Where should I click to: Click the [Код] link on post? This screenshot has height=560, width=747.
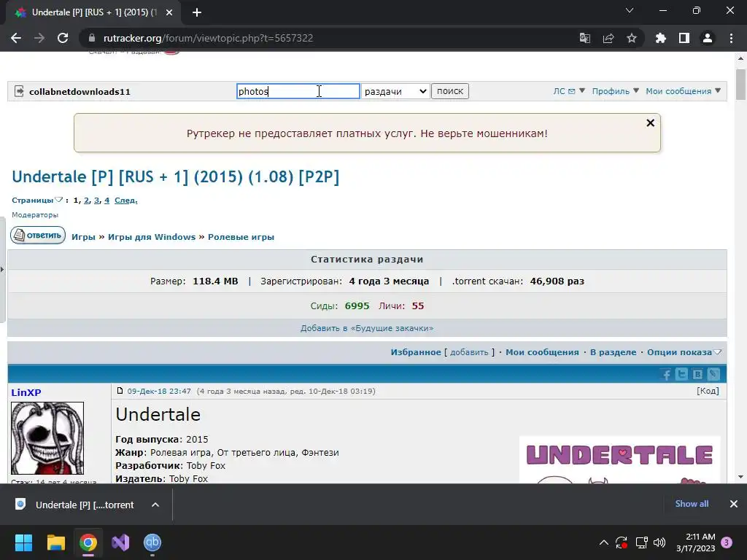point(708,391)
